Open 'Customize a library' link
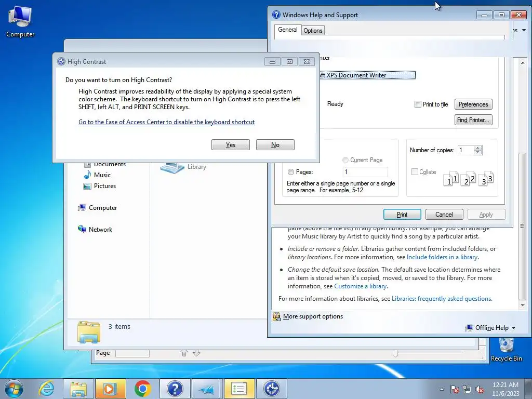 361,286
